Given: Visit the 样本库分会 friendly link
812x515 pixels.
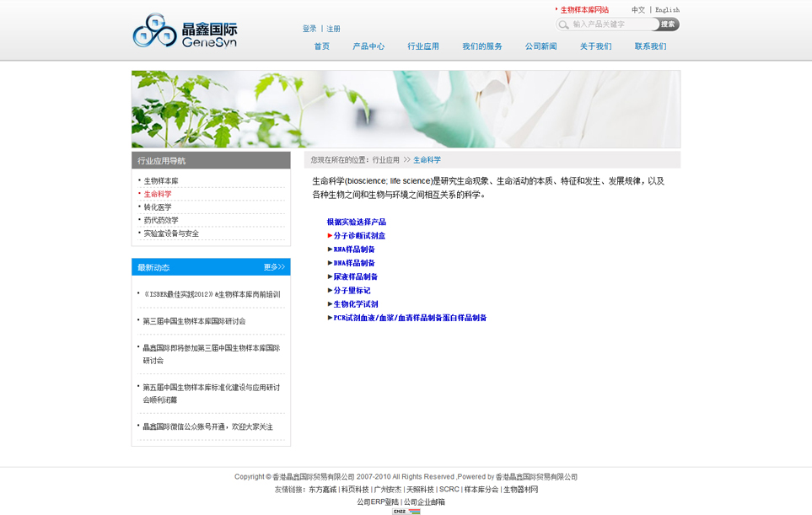Looking at the screenshot, I should pos(481,490).
